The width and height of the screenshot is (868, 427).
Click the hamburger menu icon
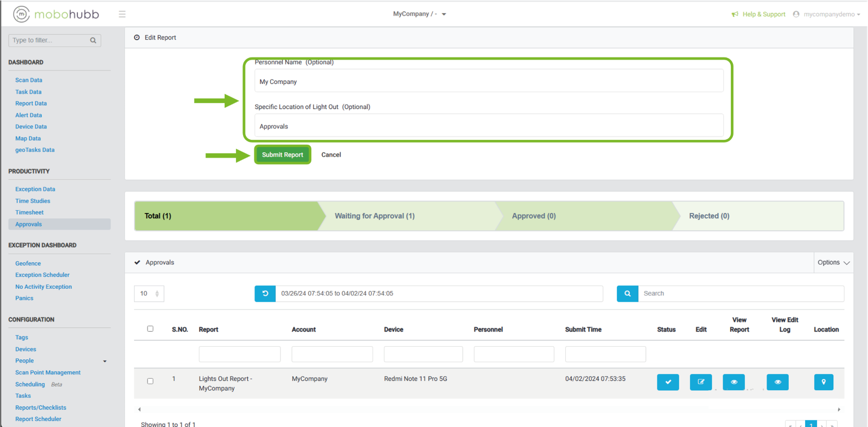pos(122,14)
